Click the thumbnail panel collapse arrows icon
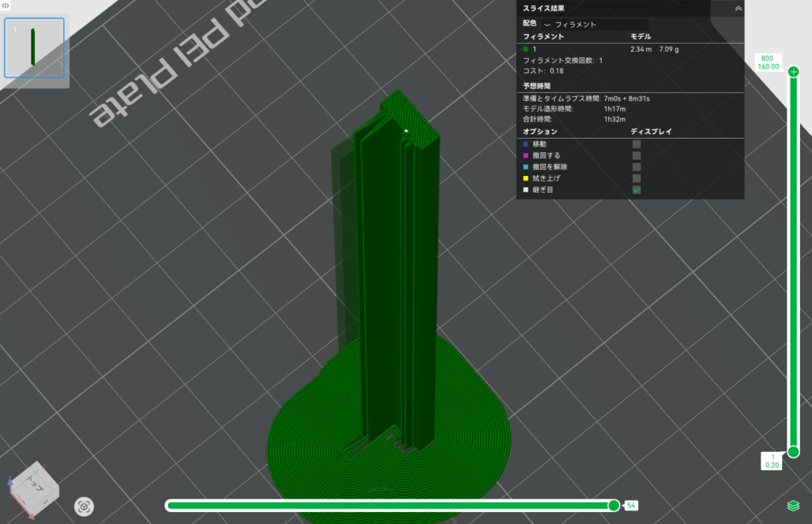This screenshot has width=812, height=524. (x=6, y=6)
